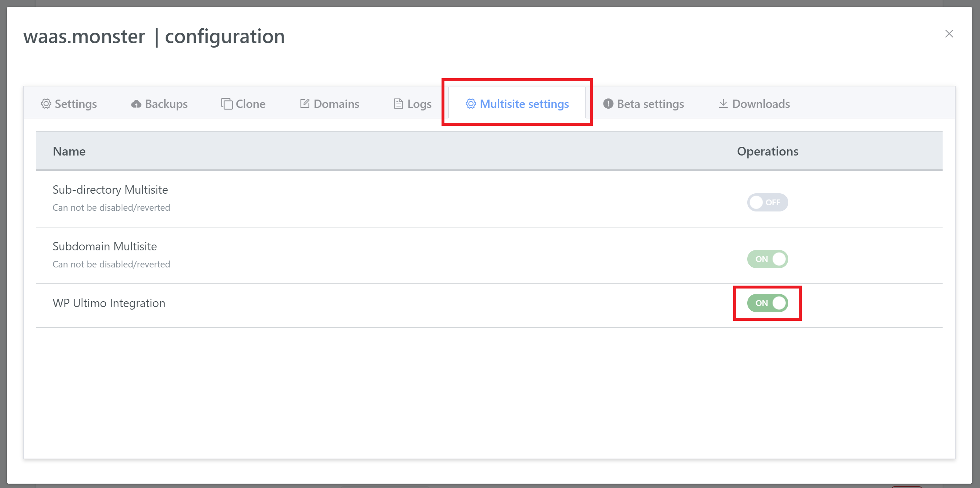Screen dimensions: 980x488
Task: Open the Beta settings tab
Action: [x=643, y=104]
